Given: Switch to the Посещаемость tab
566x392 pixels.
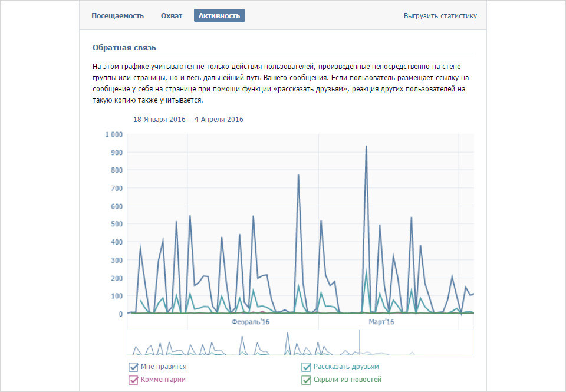Looking at the screenshot, I should [118, 16].
